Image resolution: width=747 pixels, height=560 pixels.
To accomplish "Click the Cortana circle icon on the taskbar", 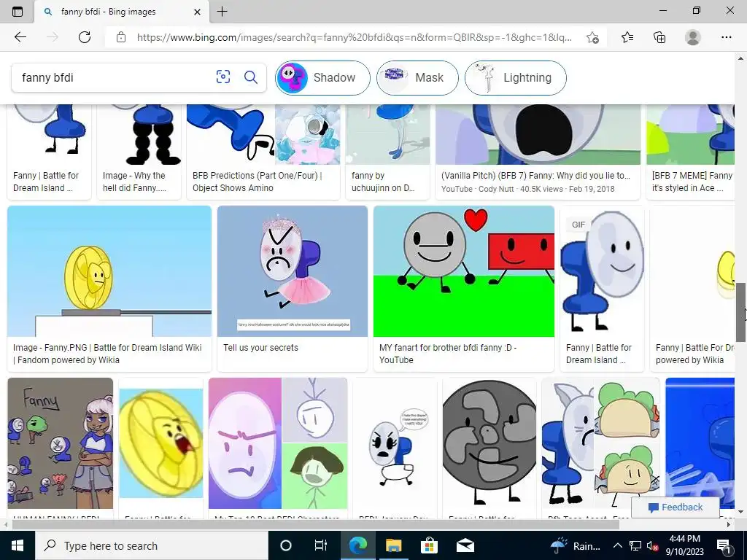I will pos(285,545).
